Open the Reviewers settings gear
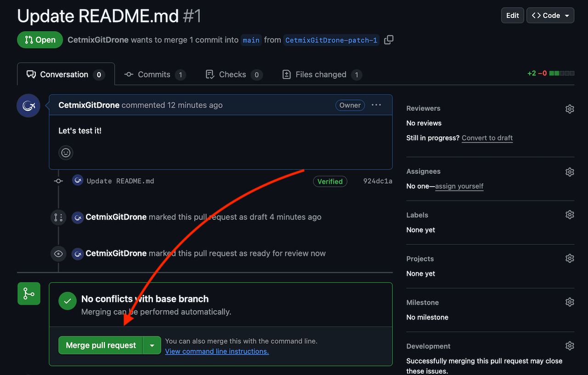This screenshot has width=588, height=375. point(570,109)
